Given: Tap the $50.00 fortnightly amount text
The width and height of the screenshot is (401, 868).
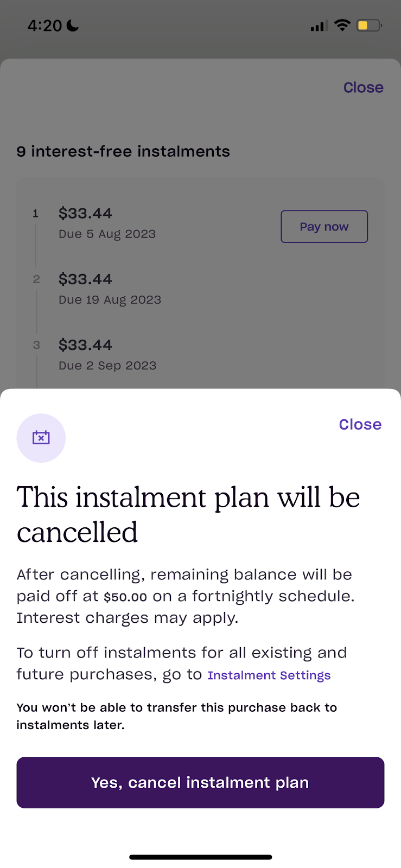Looking at the screenshot, I should [125, 597].
